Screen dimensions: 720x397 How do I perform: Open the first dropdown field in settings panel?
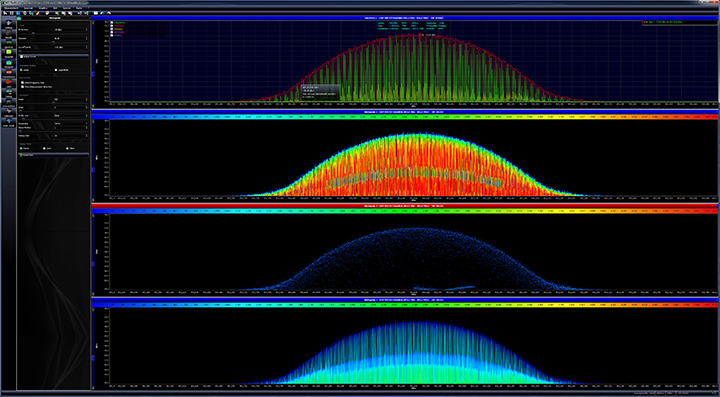(70, 30)
